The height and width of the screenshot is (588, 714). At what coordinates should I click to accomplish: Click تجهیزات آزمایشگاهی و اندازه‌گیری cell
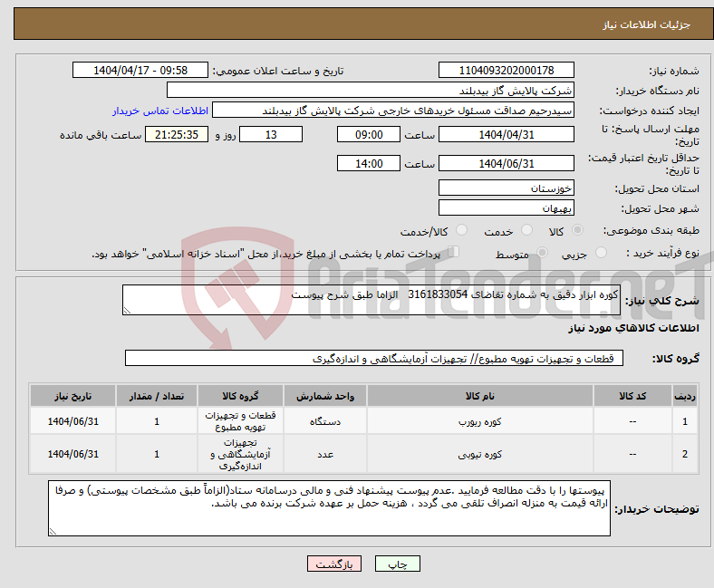tap(240, 454)
